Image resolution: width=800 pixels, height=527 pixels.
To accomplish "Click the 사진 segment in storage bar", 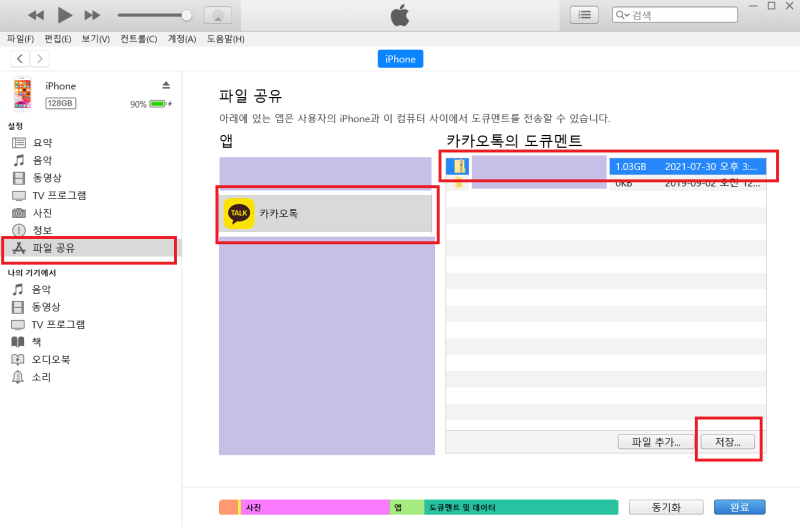I will click(315, 507).
